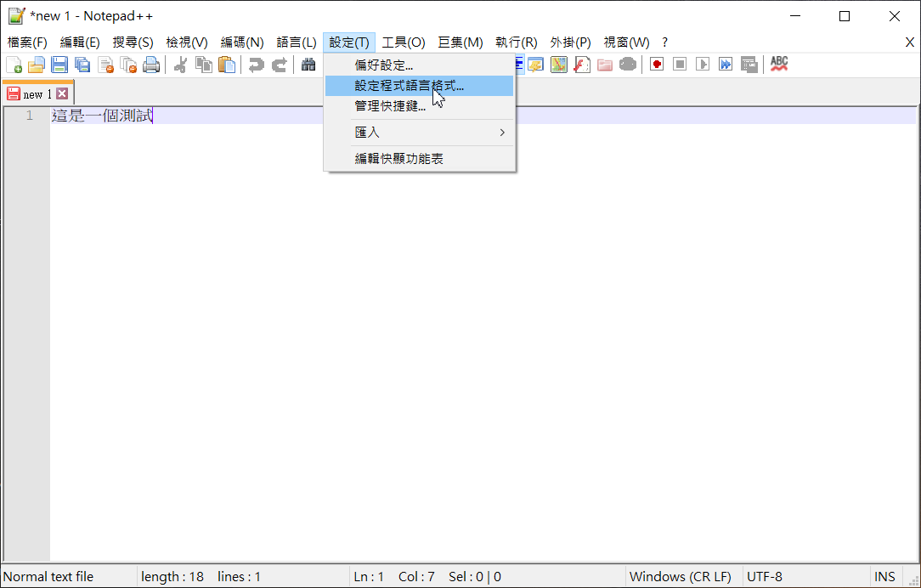
Task: Open the 搜尋(S) menu
Action: pyautogui.click(x=133, y=42)
